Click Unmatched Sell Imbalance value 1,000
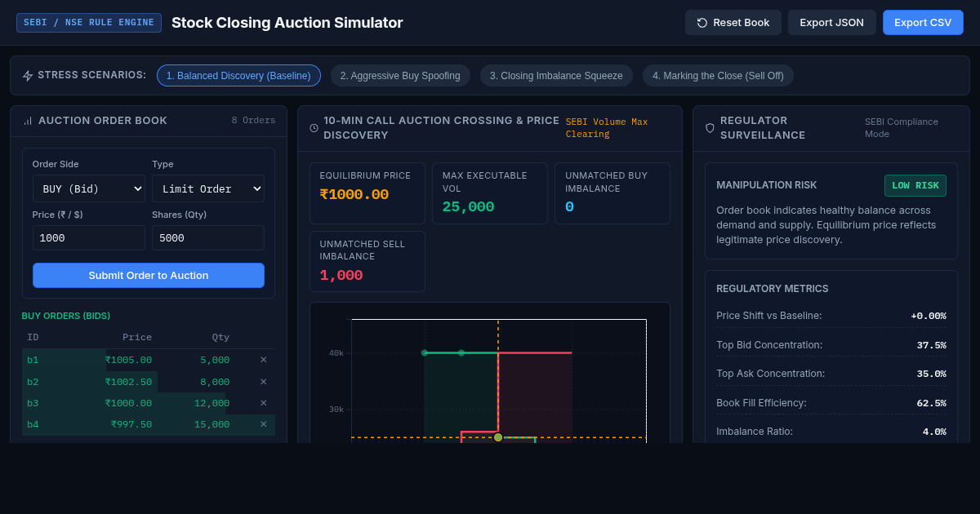This screenshot has height=514, width=980. [x=341, y=275]
